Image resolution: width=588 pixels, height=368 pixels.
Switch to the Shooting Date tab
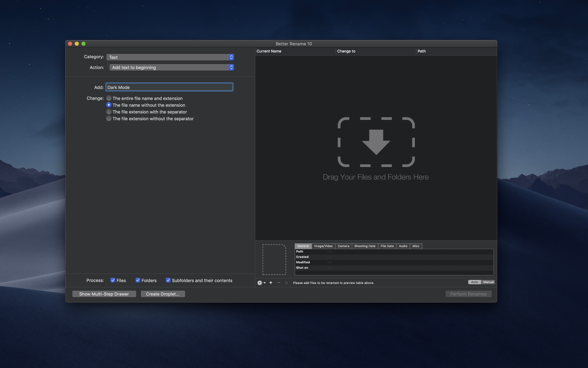[x=365, y=246]
